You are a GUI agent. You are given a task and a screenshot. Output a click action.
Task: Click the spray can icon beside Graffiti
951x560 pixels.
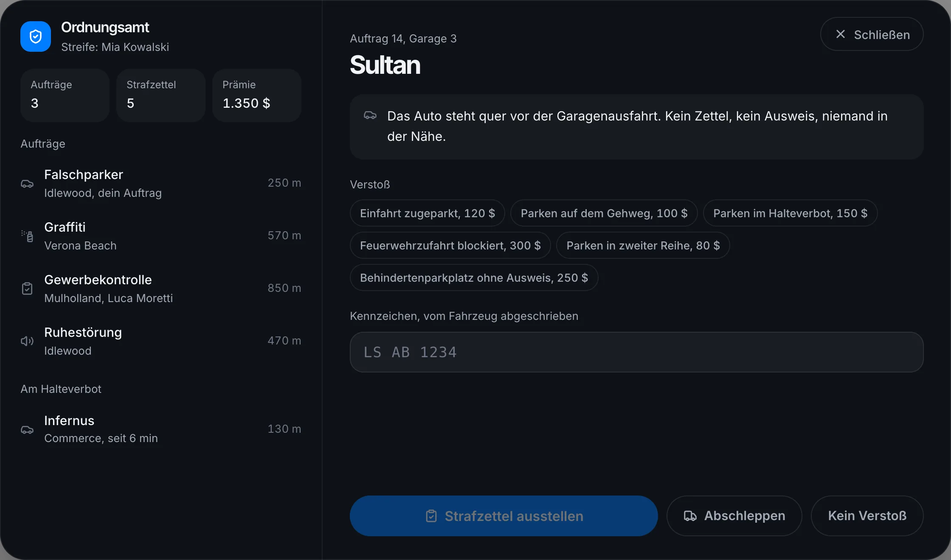[x=27, y=236]
